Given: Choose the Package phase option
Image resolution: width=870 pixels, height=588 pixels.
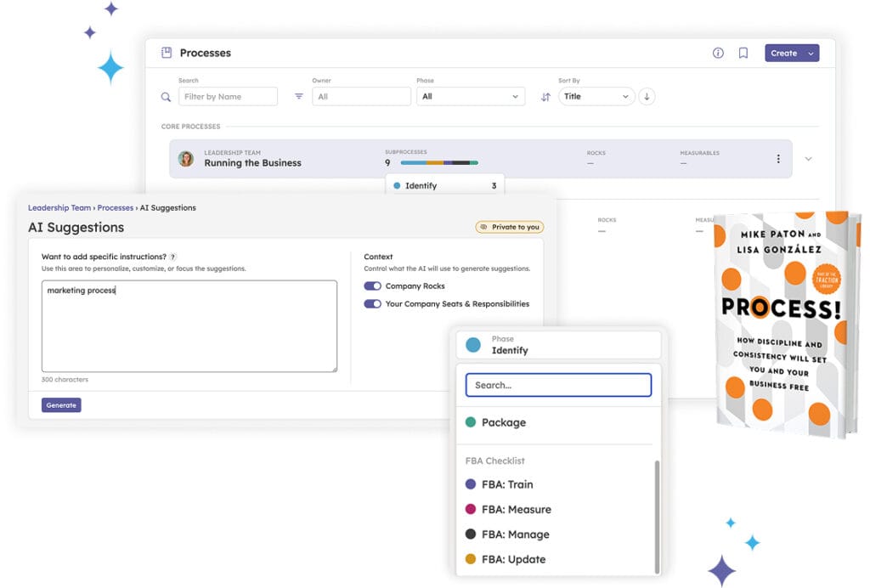Looking at the screenshot, I should [x=503, y=422].
